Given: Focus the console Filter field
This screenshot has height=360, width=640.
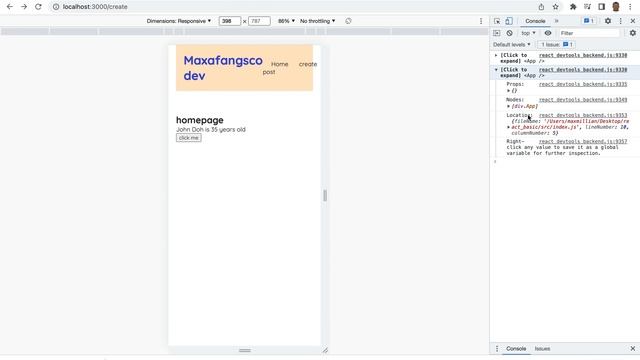Looking at the screenshot, I should pos(589,33).
